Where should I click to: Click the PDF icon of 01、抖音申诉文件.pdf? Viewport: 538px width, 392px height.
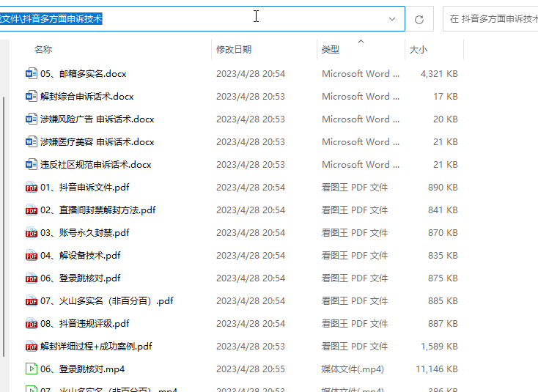(x=32, y=187)
